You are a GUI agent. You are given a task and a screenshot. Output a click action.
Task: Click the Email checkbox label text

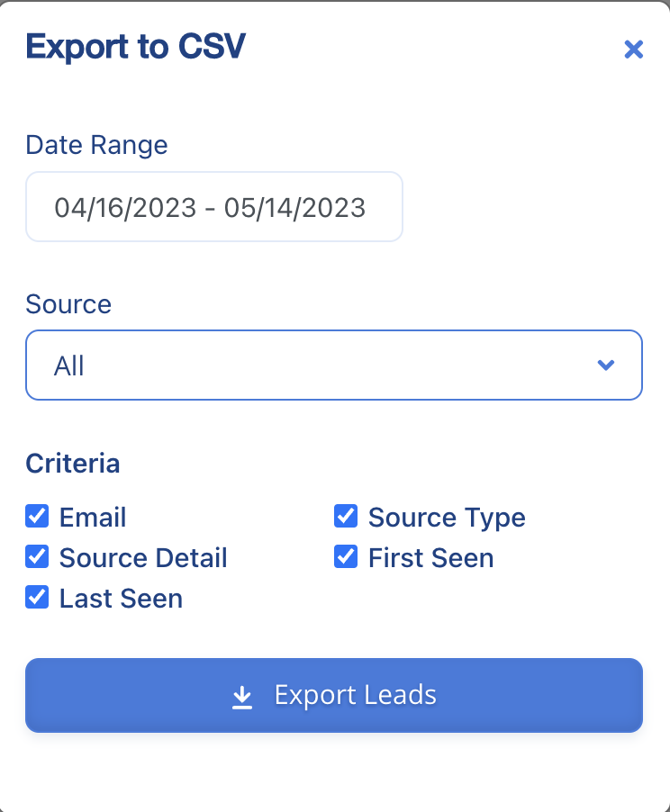92,517
